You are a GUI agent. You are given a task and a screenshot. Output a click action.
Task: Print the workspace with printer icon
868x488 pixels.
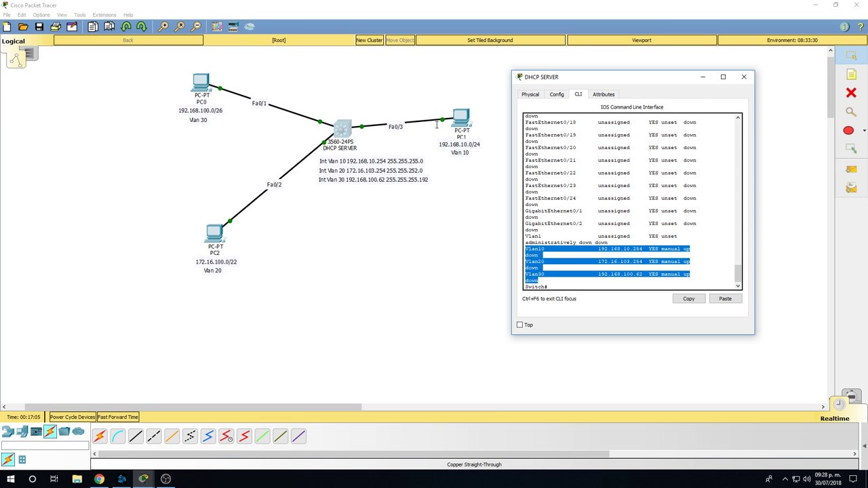[56, 26]
